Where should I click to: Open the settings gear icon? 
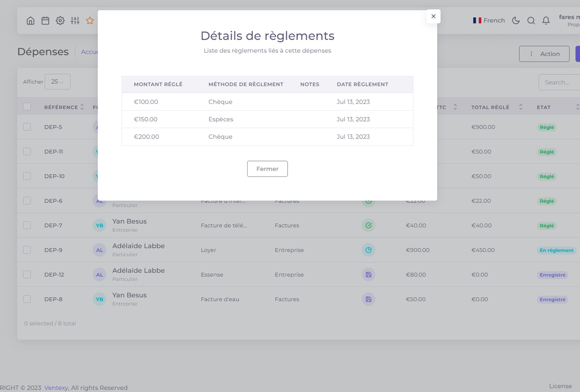[x=60, y=21]
